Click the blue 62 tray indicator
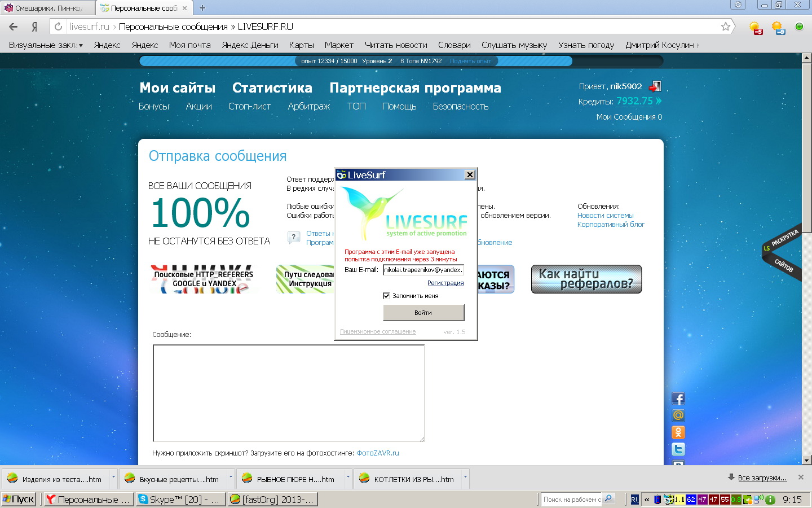The image size is (812, 508). click(691, 500)
